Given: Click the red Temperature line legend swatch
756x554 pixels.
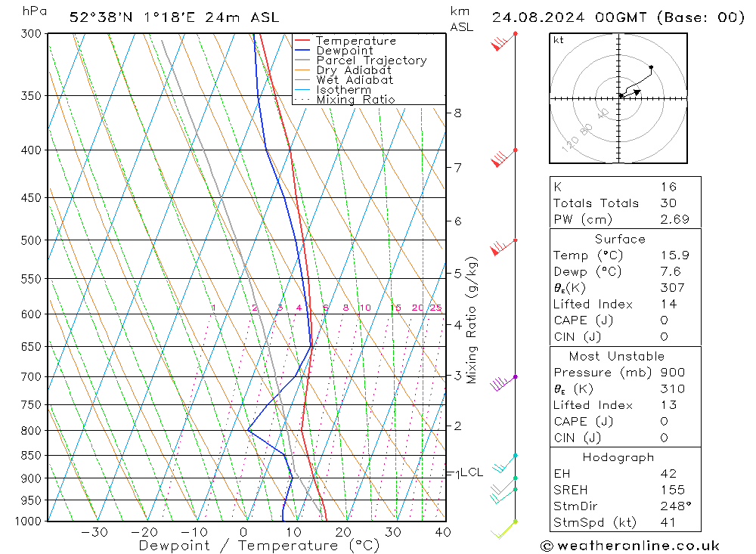Looking at the screenshot, I should (x=302, y=41).
